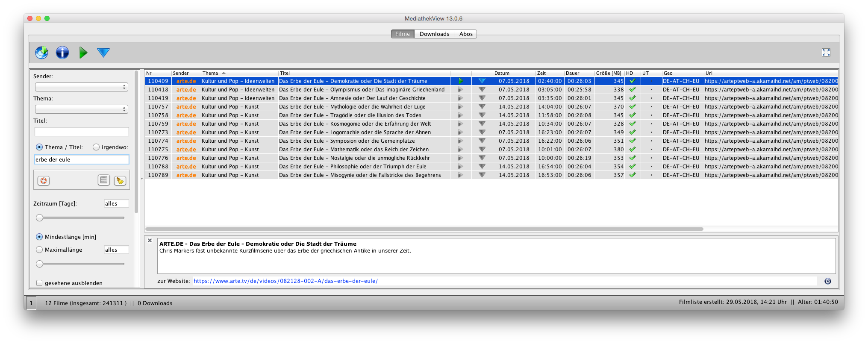Screen dimensions: 868x344
Task: Play the Olympismus episode from its row
Action: pos(460,90)
